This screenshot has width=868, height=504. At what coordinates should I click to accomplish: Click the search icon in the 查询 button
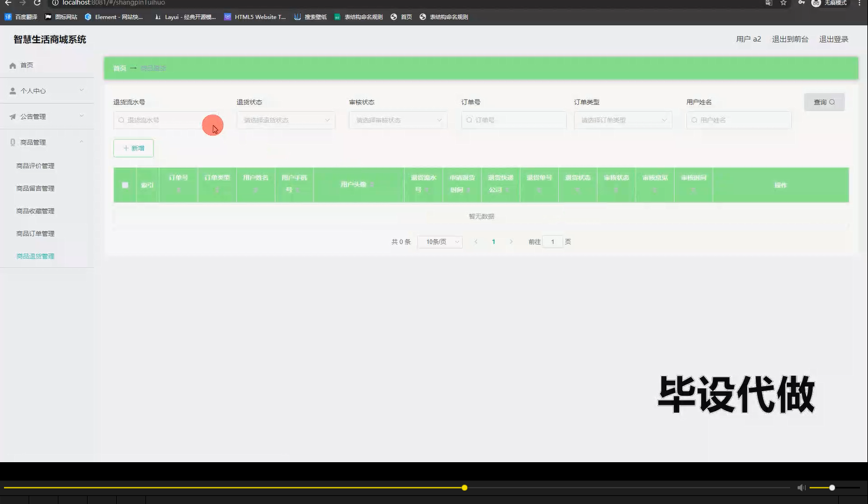coord(833,101)
